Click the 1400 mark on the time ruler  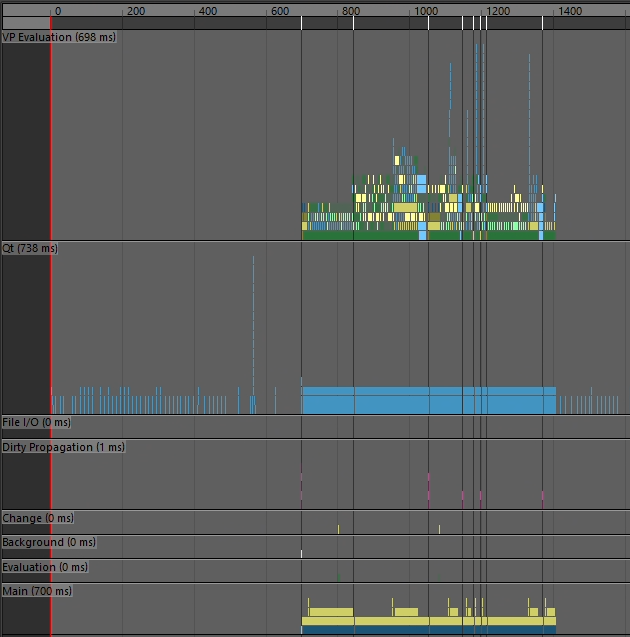pyautogui.click(x=570, y=11)
